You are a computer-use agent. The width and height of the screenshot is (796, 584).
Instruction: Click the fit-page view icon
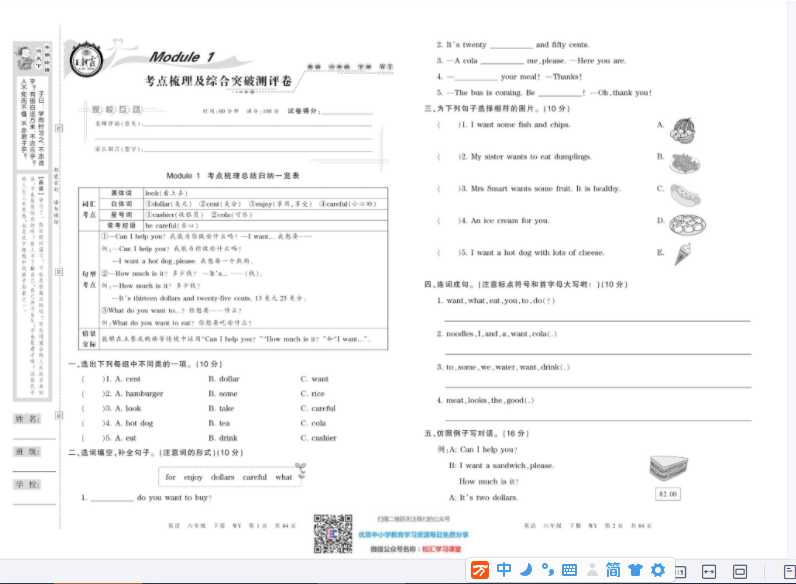click(x=740, y=572)
